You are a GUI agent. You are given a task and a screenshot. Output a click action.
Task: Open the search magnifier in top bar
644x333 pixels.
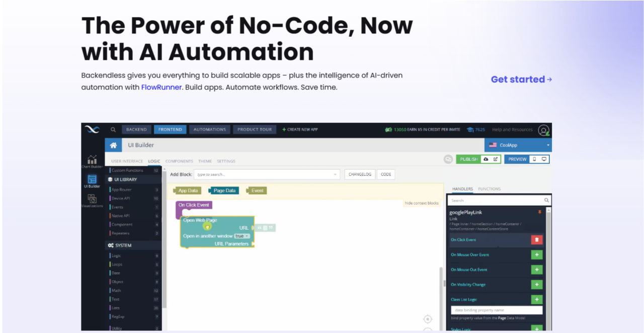[113, 129]
